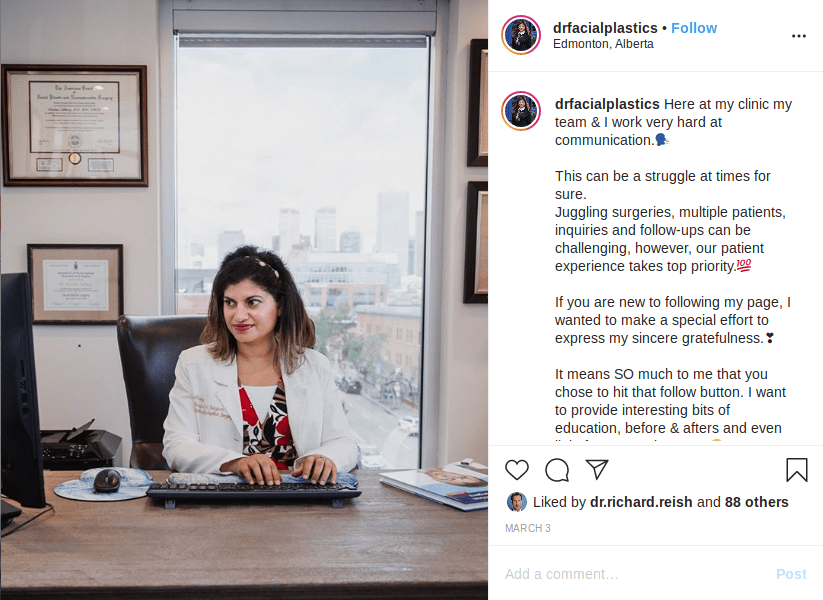Open drfacialplastics profile from header username
The width and height of the screenshot is (823, 600).
click(605, 28)
